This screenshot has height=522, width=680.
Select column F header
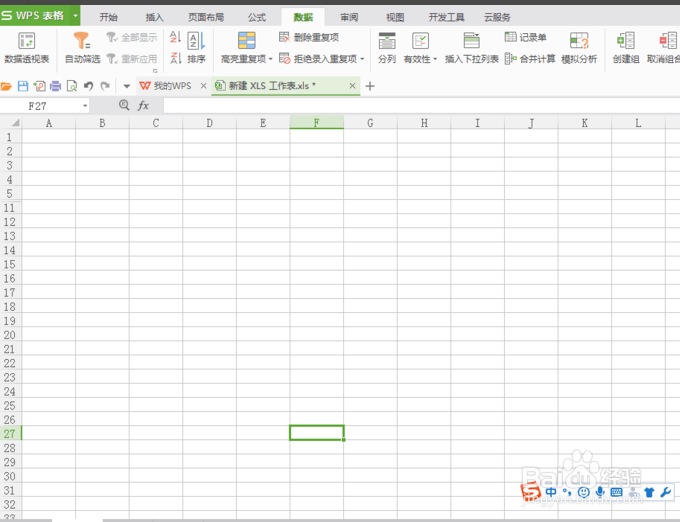point(317,123)
